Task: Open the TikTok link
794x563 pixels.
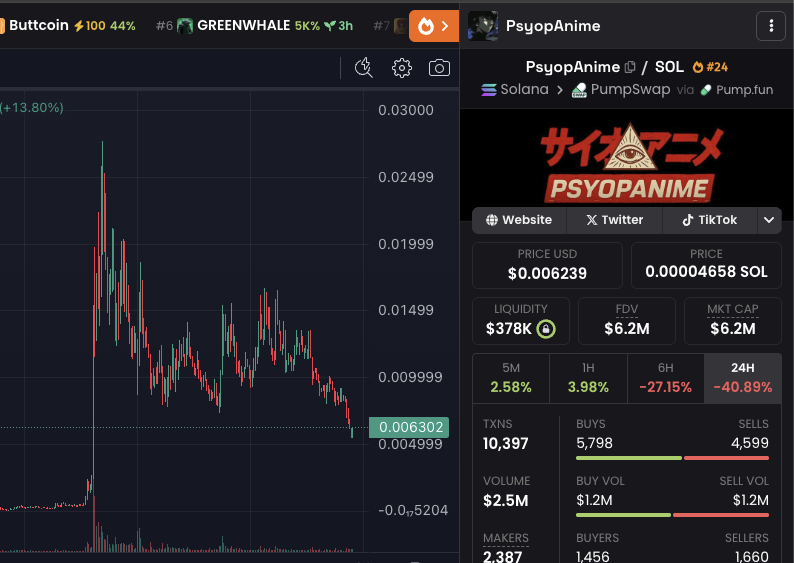Action: coord(709,220)
